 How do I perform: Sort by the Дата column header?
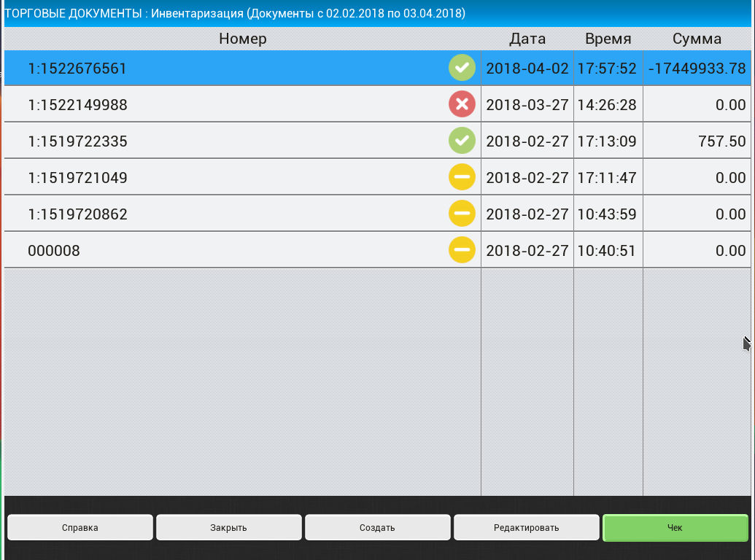click(x=527, y=39)
